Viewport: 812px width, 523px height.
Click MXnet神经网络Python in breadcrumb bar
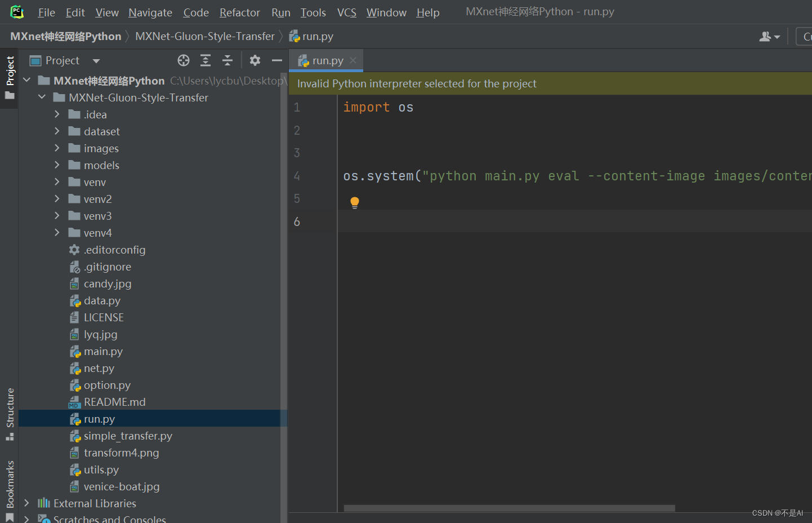point(66,37)
